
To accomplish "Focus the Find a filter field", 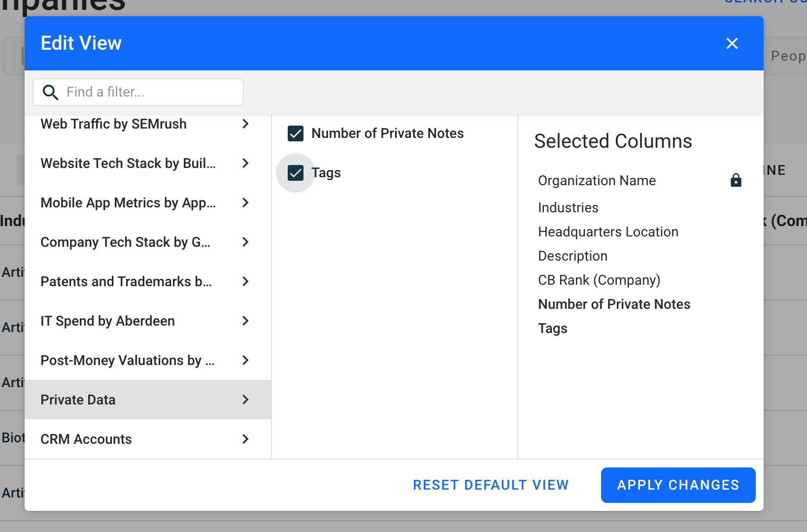I will click(x=138, y=92).
